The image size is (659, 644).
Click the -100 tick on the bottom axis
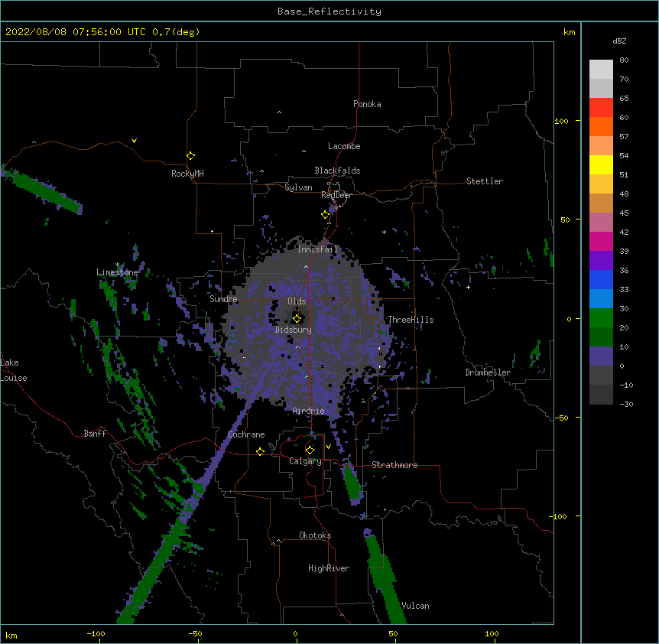click(x=96, y=633)
